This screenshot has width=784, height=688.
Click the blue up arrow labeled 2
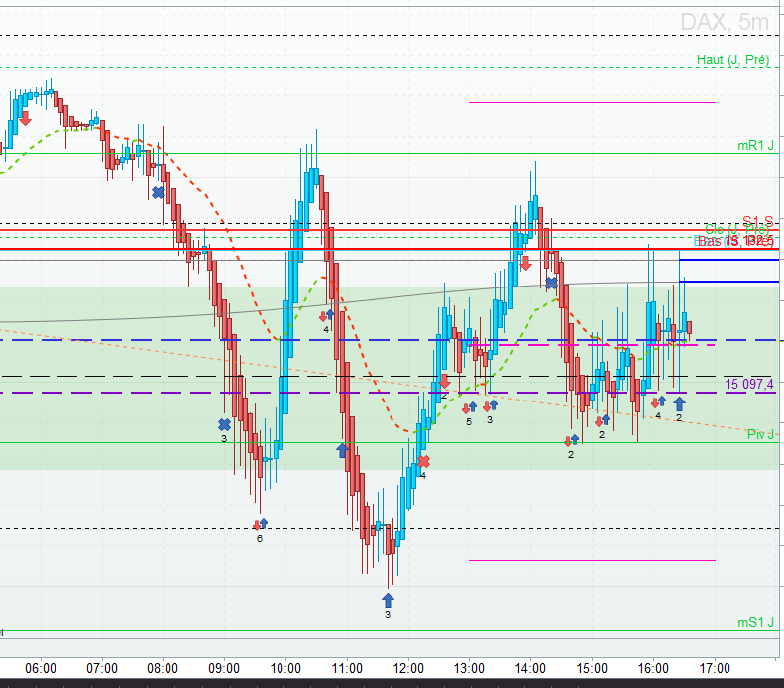[679, 404]
